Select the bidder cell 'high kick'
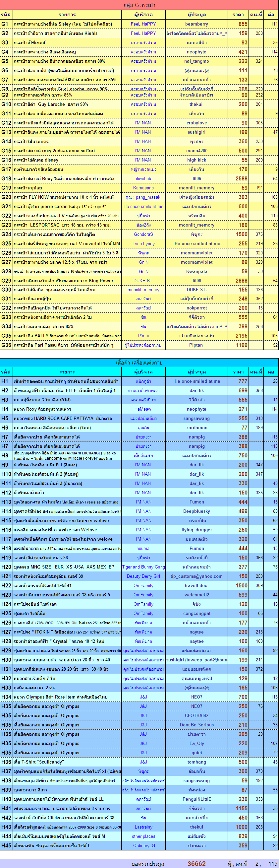The width and height of the screenshot is (279, 868). (x=196, y=160)
